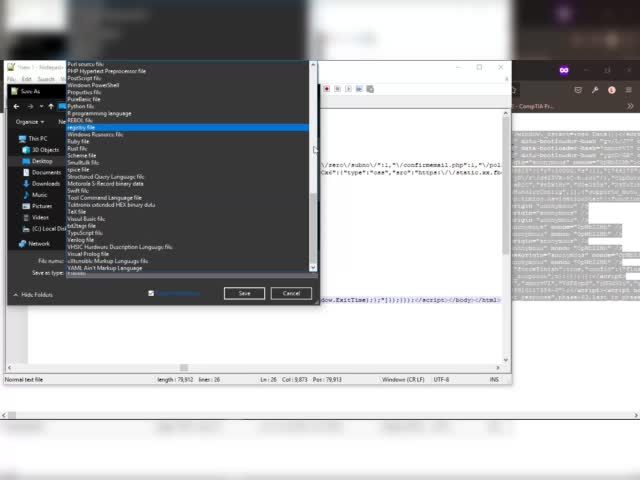Go forward in Save As dialog
This screenshot has height=480, width=640.
click(x=30, y=107)
